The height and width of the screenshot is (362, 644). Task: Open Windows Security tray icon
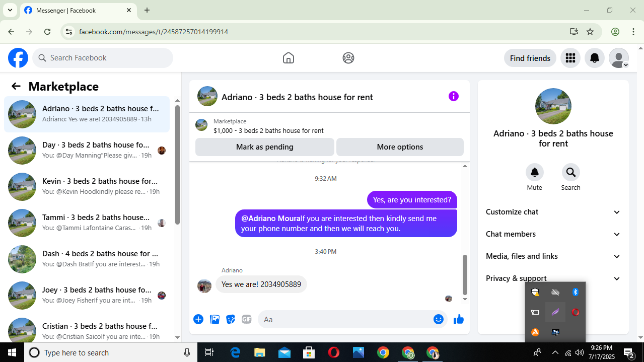click(x=535, y=292)
